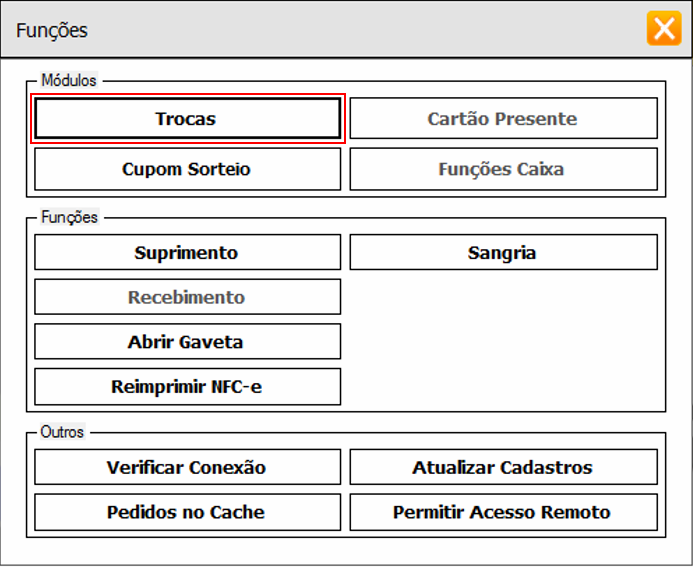The width and height of the screenshot is (693, 567).
Task: Click the Funções window title text
Action: (52, 30)
